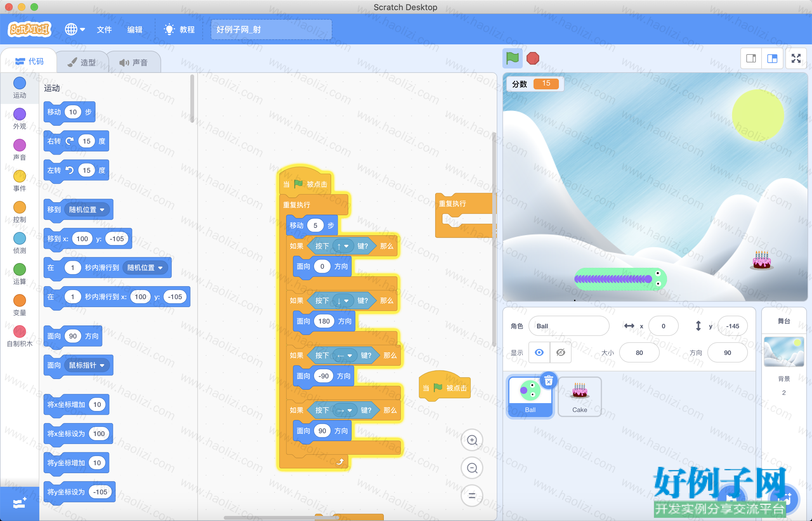Edit the project title field
The image size is (812, 521).
(x=271, y=29)
